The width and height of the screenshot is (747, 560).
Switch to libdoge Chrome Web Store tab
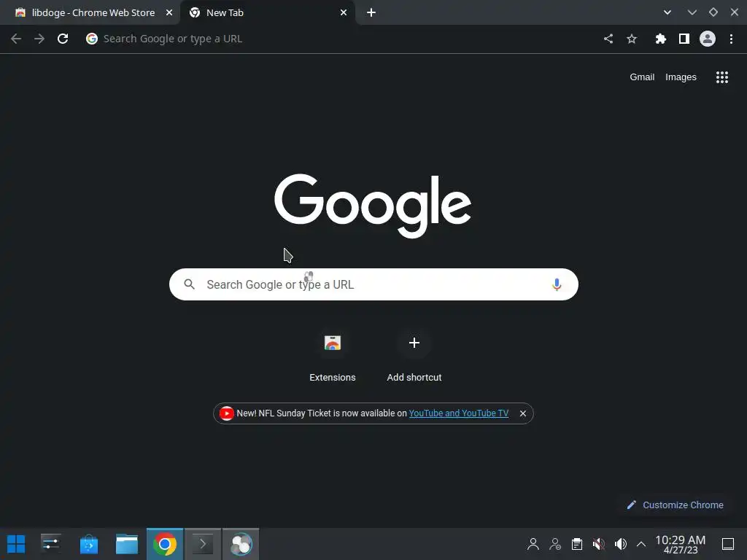click(x=90, y=13)
